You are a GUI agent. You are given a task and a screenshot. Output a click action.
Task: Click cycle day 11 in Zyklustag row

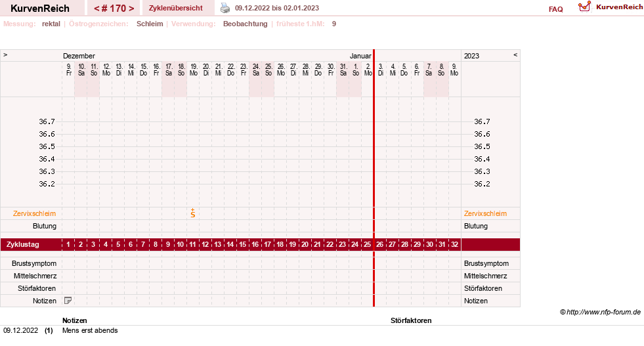click(x=192, y=244)
